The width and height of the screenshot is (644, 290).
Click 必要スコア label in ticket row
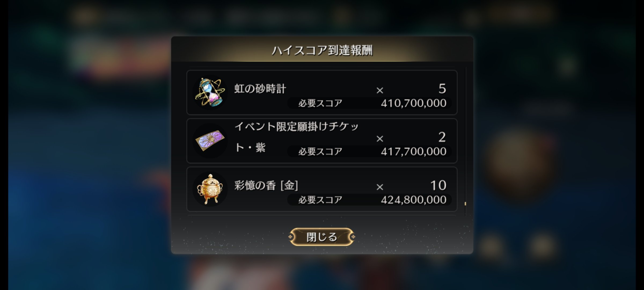coord(320,151)
